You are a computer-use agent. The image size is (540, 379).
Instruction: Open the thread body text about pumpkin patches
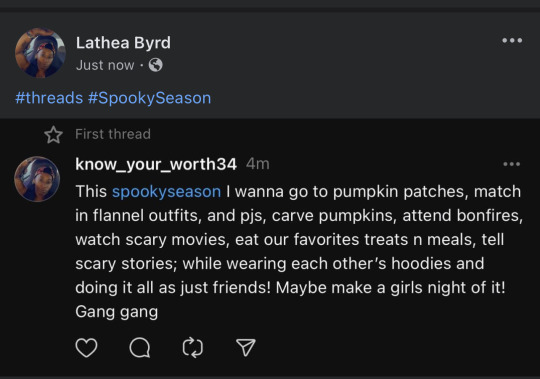click(299, 251)
